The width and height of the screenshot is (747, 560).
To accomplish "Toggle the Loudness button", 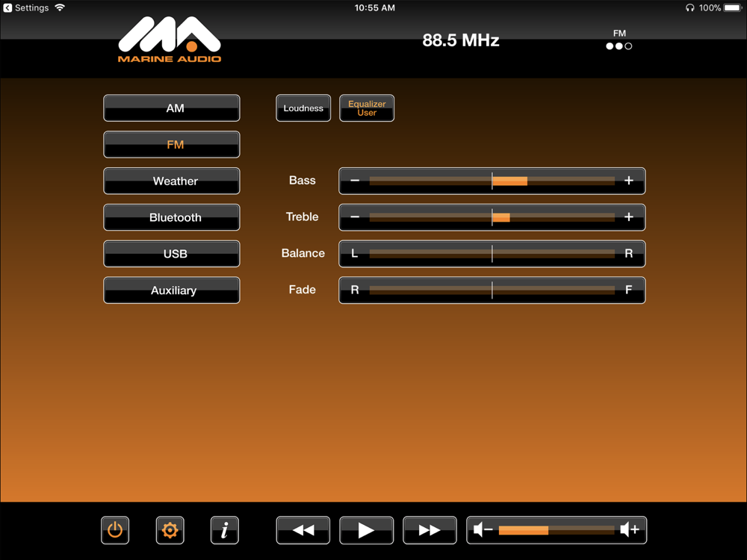I will tap(303, 108).
